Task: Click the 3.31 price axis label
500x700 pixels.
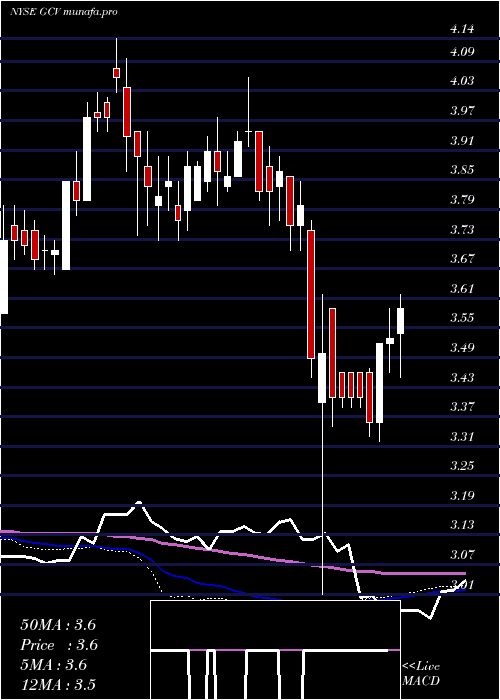Action: pos(462,436)
